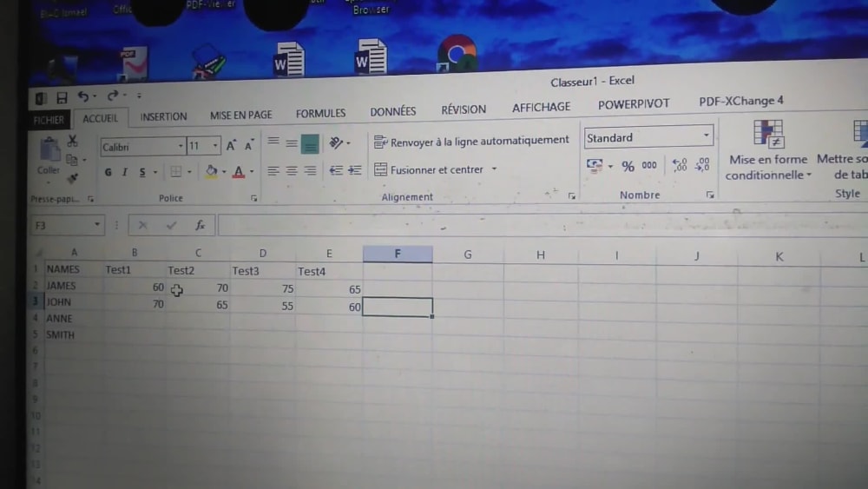Click the Cut scissors icon
This screenshot has height=489, width=868.
coord(73,141)
